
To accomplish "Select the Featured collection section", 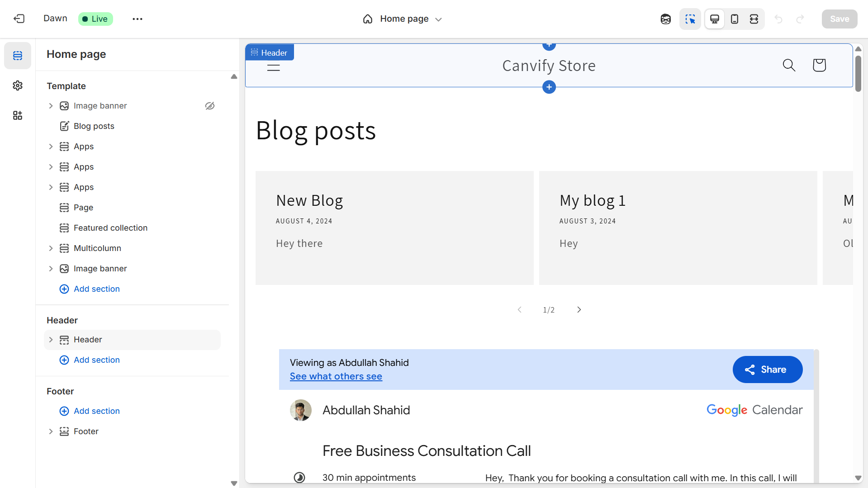I will 110,228.
